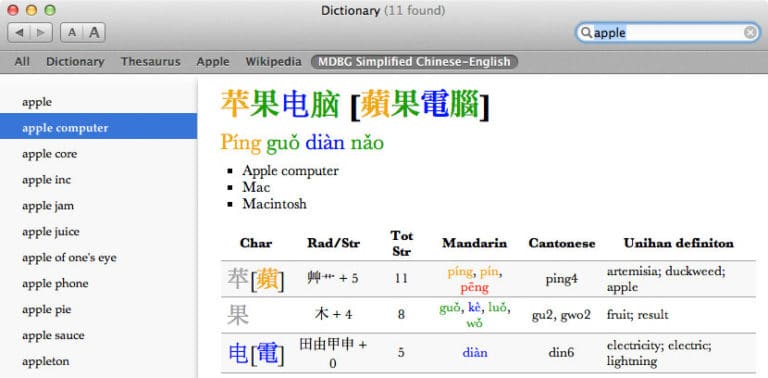Image resolution: width=768 pixels, height=378 pixels.
Task: Click the character 电[電] in table
Action: (x=256, y=353)
